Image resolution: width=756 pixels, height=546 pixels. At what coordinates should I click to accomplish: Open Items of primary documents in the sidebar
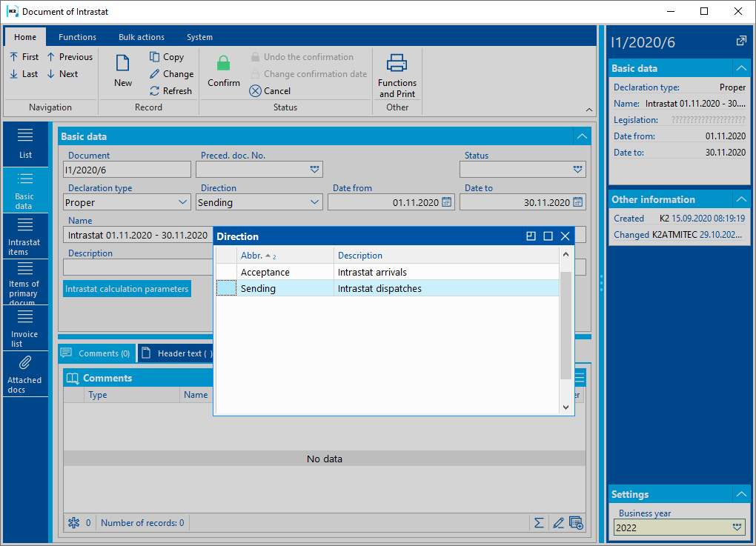click(x=24, y=282)
